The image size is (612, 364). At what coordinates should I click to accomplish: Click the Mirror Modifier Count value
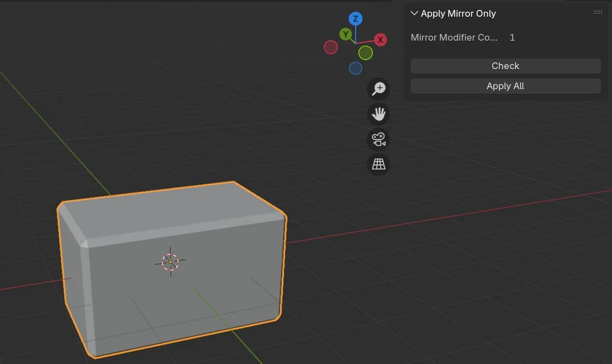pos(512,37)
